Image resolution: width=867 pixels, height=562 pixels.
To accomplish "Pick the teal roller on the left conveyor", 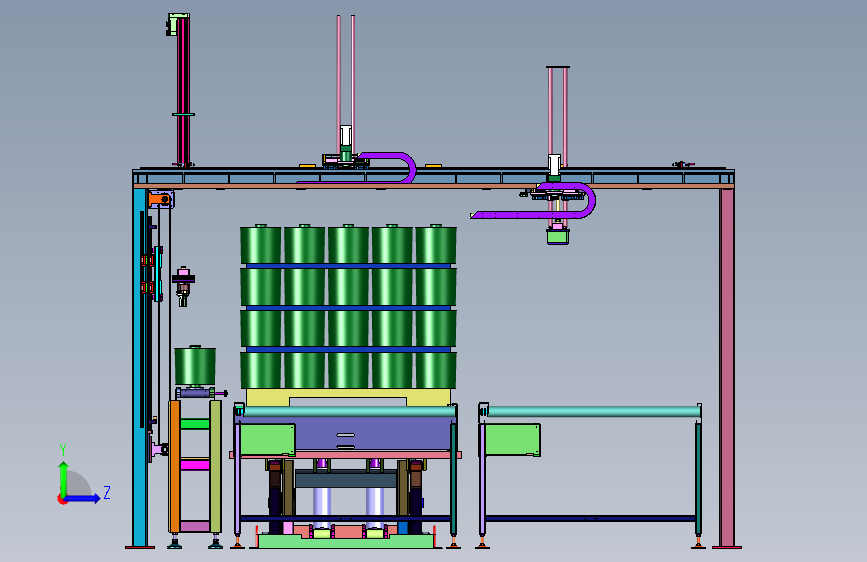I will click(x=349, y=411).
